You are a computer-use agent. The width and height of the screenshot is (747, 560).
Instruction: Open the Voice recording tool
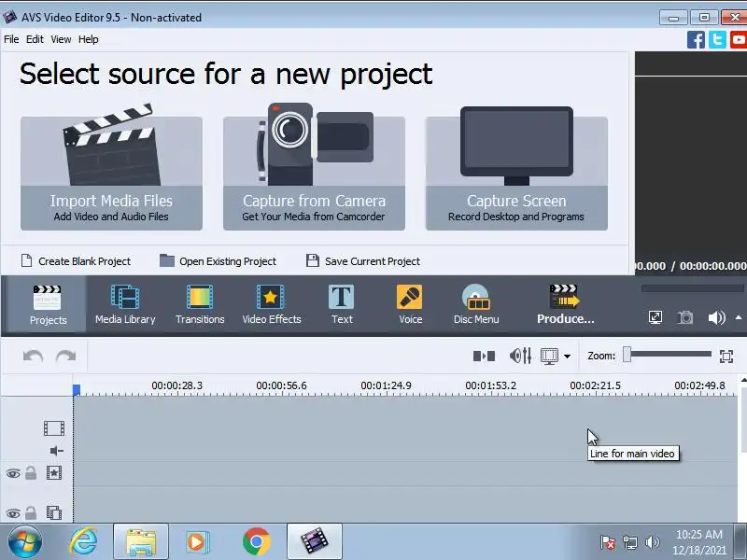pyautogui.click(x=410, y=304)
